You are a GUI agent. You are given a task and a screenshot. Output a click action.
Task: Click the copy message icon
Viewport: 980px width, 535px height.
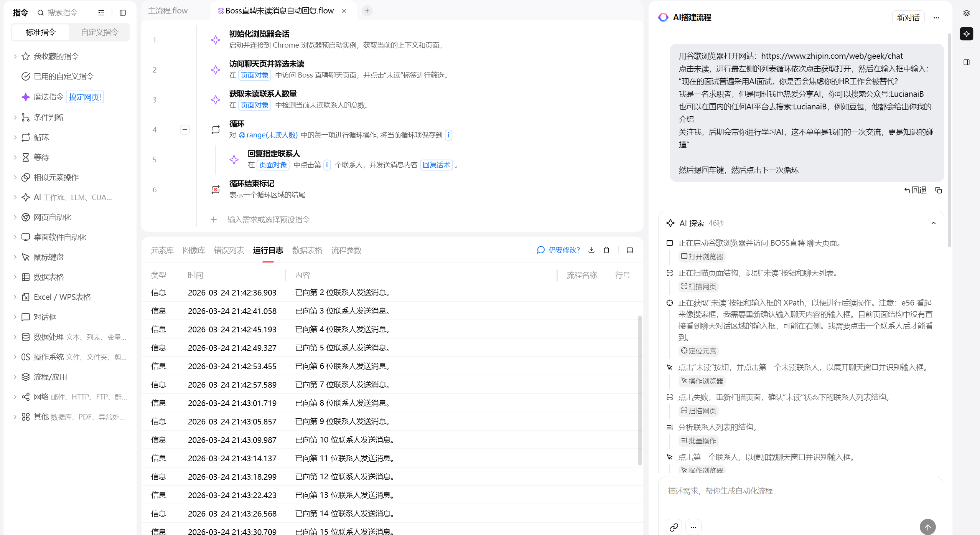click(x=939, y=190)
